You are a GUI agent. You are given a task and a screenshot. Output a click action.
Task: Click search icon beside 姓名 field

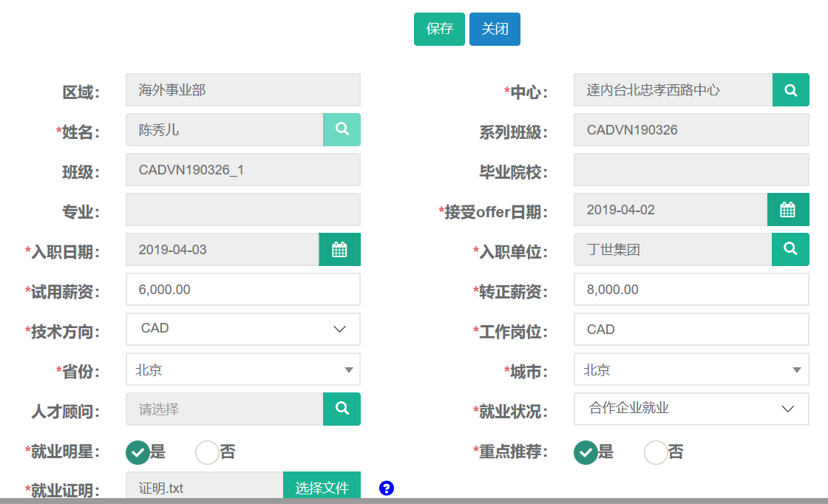tap(342, 129)
